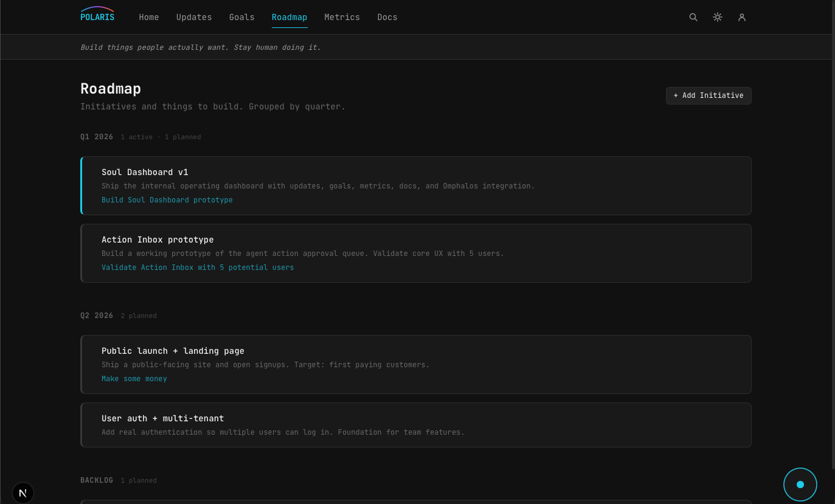
Task: Open the floating circular assistant button
Action: pos(800,485)
